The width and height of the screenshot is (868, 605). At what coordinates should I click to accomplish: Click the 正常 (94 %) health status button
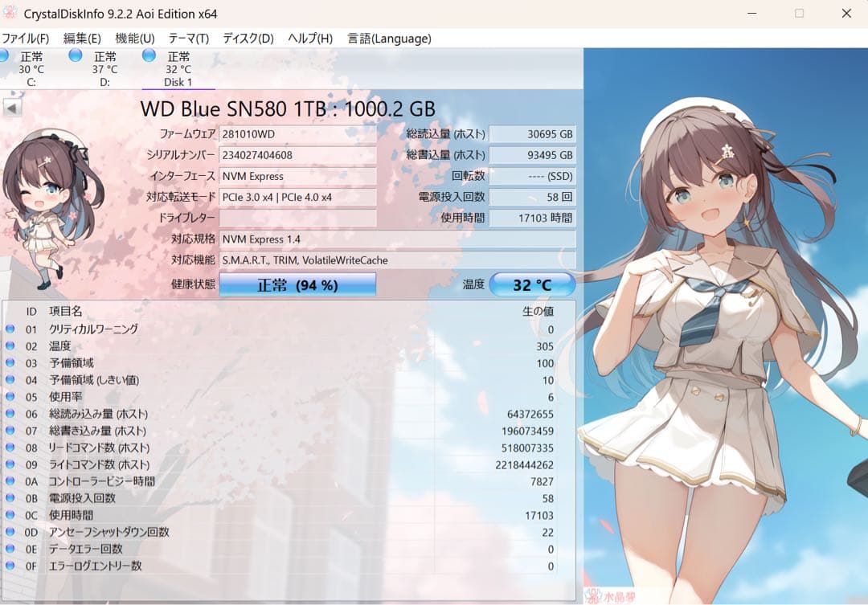click(x=297, y=284)
